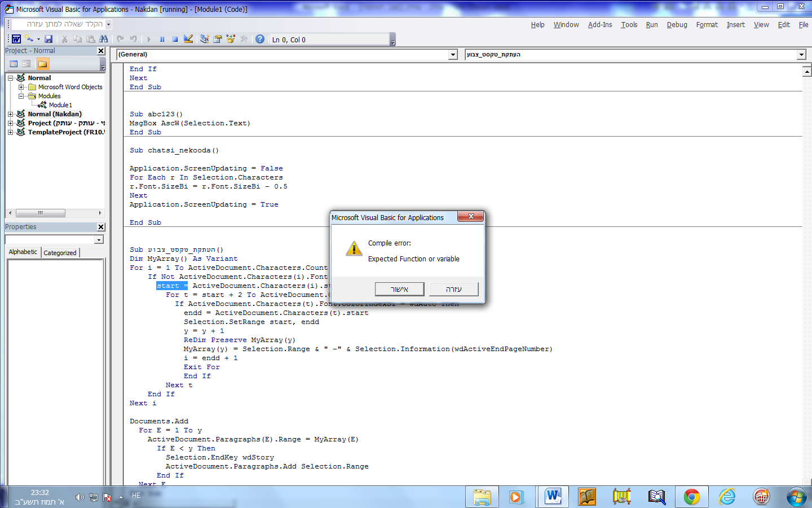
Task: Select Normal (Nakdan) project
Action: pos(55,114)
